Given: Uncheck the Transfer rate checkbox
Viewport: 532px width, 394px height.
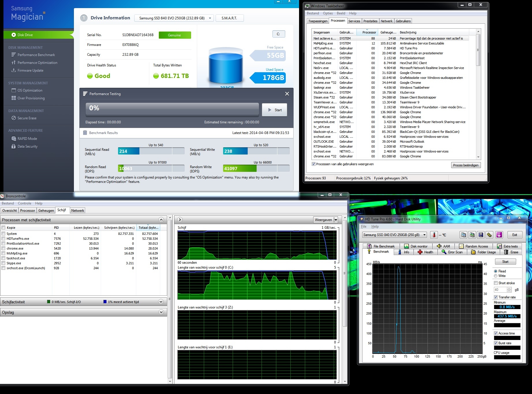Looking at the screenshot, I should pos(496,297).
